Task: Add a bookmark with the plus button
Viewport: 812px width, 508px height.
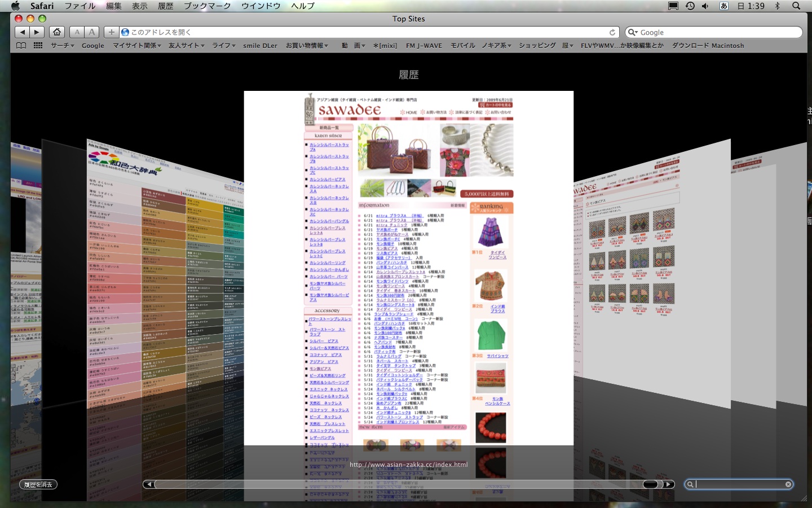Action: 111,32
